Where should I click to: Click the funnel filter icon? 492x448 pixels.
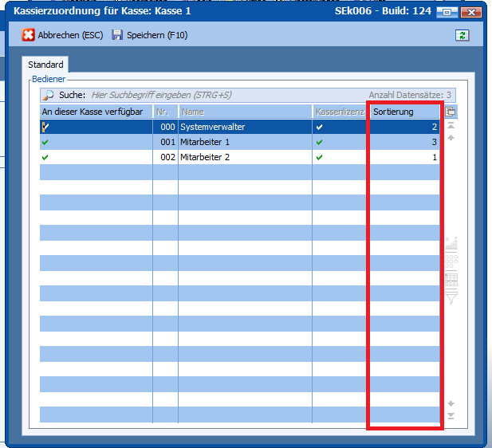click(x=451, y=299)
